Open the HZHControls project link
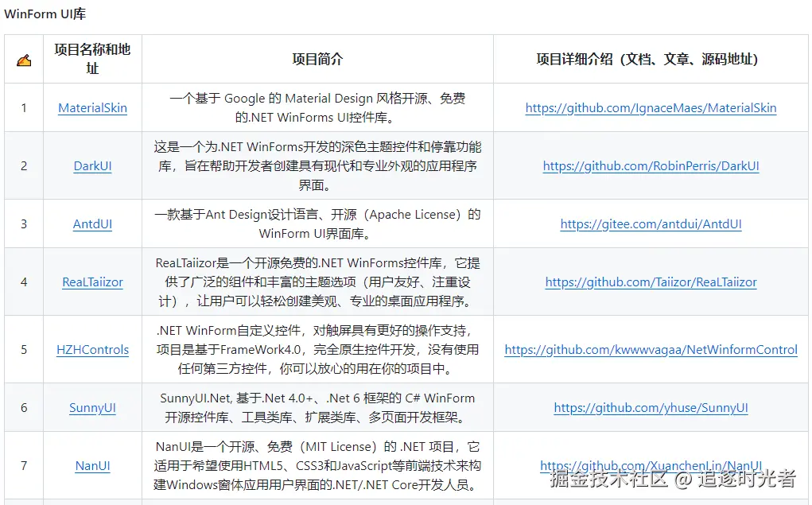This screenshot has width=812, height=505. [x=93, y=350]
